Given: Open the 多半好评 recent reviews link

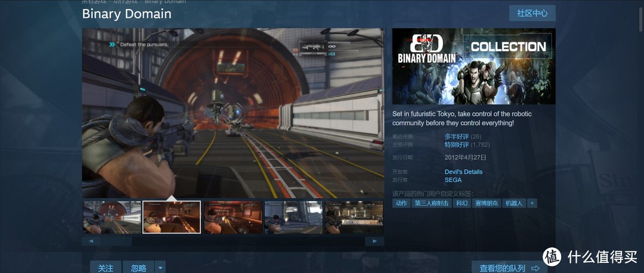Looking at the screenshot, I should pos(457,136).
